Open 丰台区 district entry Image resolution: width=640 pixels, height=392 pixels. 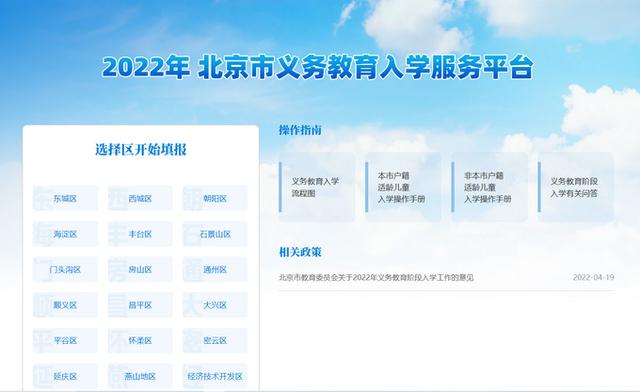tap(140, 234)
